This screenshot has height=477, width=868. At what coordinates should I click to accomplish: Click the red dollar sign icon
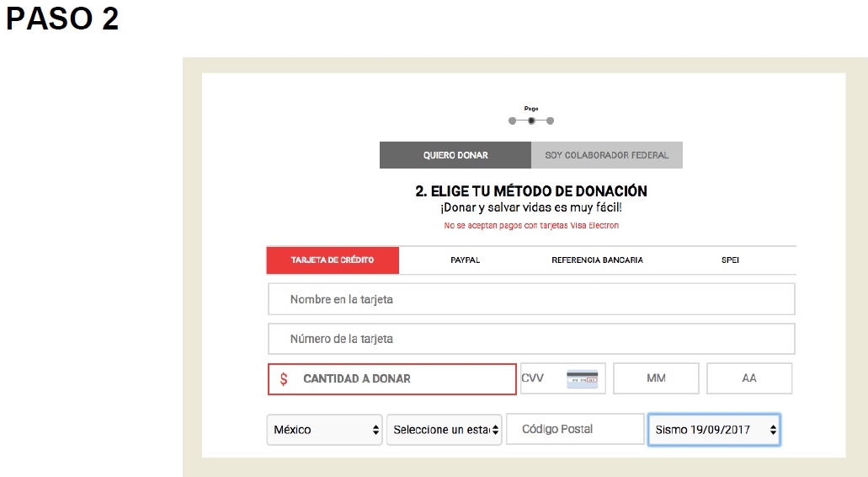coord(284,379)
